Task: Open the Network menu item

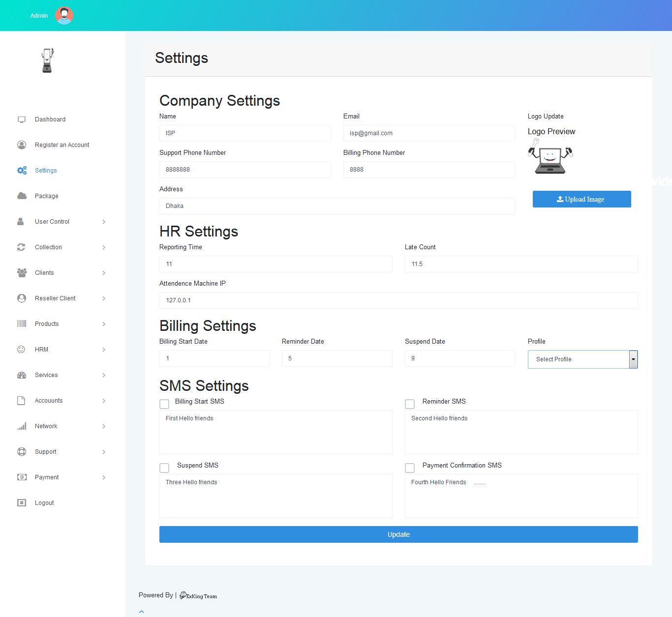Action: pos(46,426)
